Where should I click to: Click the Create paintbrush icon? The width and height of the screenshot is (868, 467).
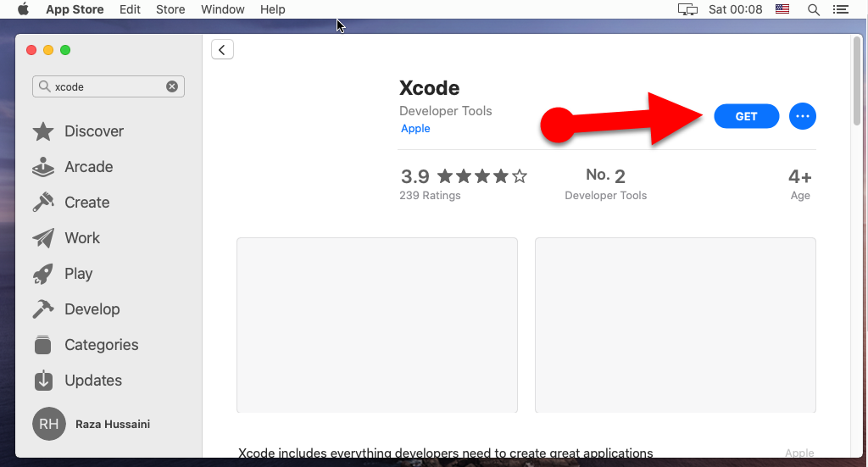[43, 203]
